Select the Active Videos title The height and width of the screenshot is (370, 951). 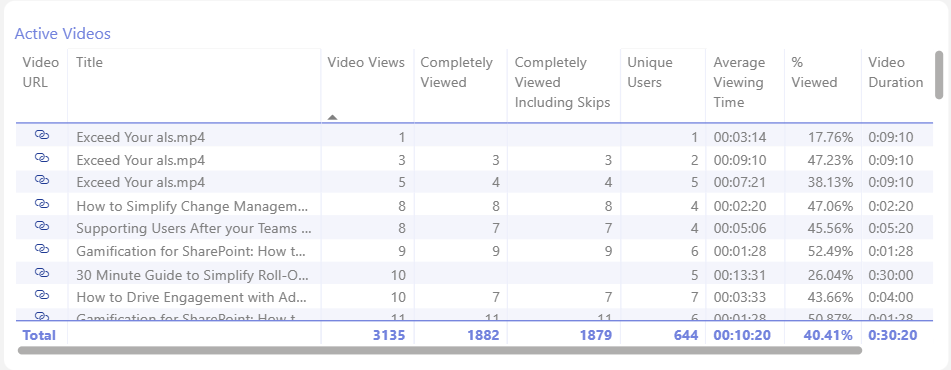[x=62, y=34]
